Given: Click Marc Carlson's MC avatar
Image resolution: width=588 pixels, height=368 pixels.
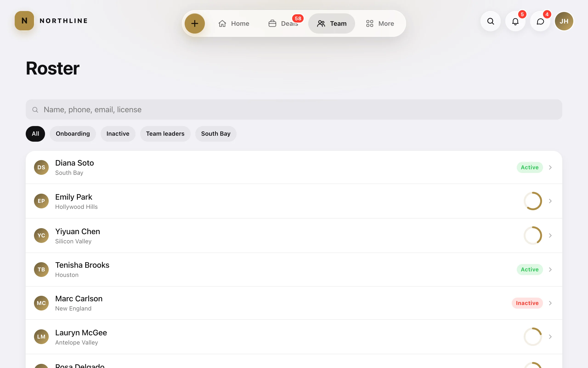Looking at the screenshot, I should tap(41, 303).
